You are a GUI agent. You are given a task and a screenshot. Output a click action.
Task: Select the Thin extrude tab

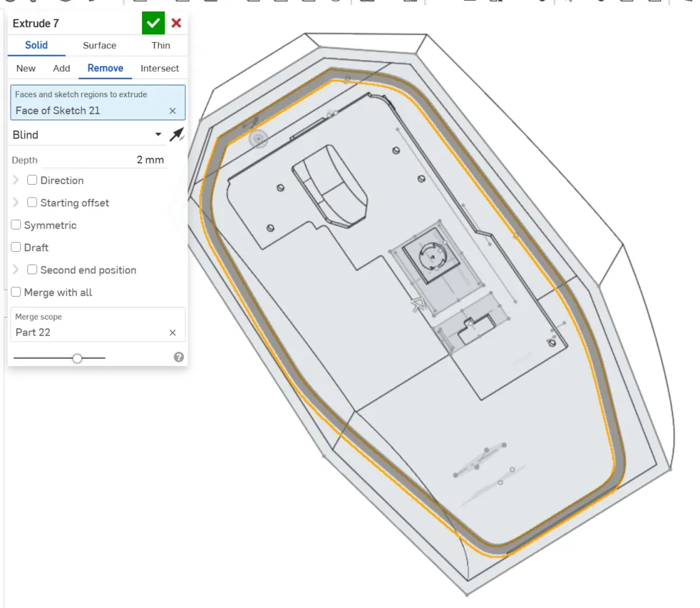pyautogui.click(x=160, y=45)
